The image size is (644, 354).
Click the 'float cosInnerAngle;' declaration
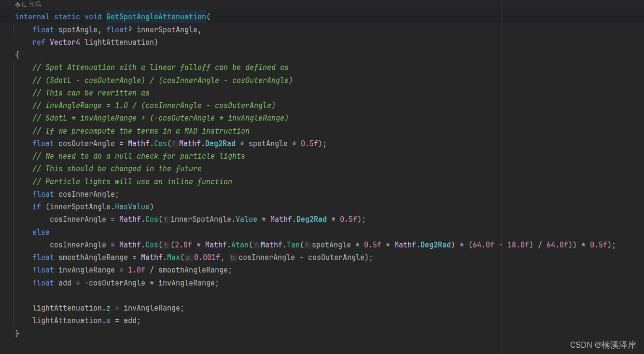(76, 194)
